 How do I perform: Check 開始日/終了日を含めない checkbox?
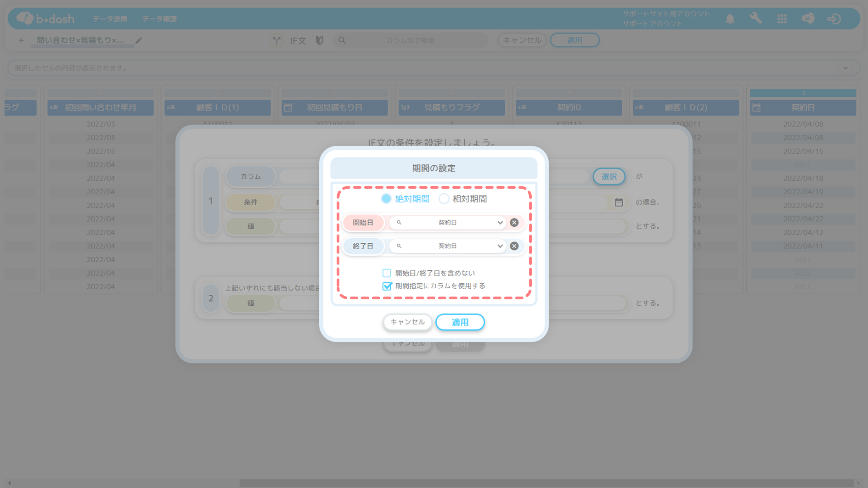pos(387,273)
